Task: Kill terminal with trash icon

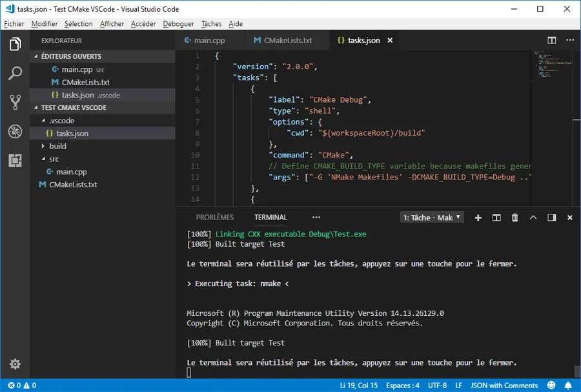Action: click(515, 218)
